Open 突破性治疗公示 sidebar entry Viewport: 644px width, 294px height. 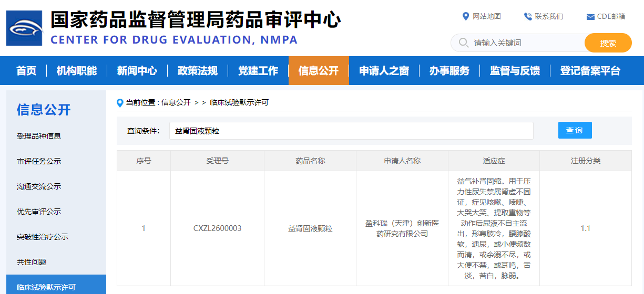(x=43, y=237)
